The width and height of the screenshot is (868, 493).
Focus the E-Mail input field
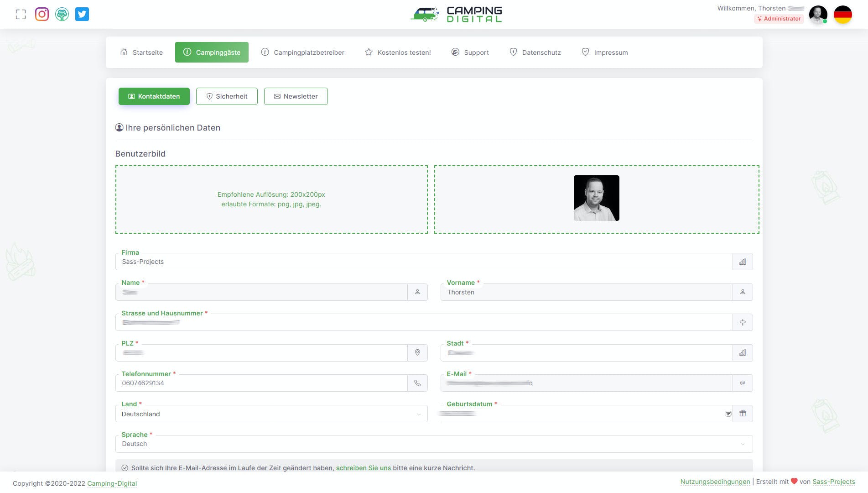[587, 383]
